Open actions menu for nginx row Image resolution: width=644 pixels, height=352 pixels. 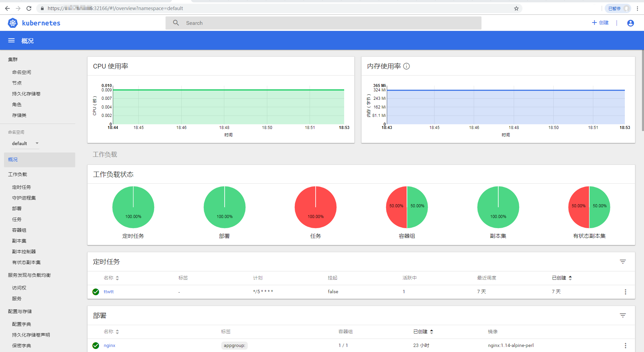pos(626,346)
